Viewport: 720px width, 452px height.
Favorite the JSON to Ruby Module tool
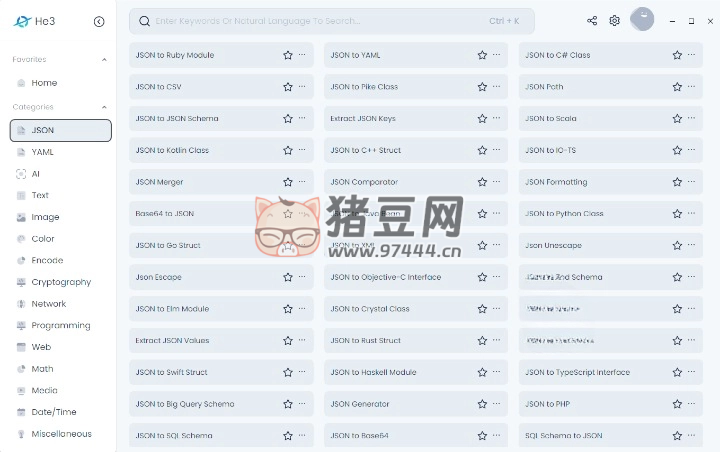click(288, 56)
